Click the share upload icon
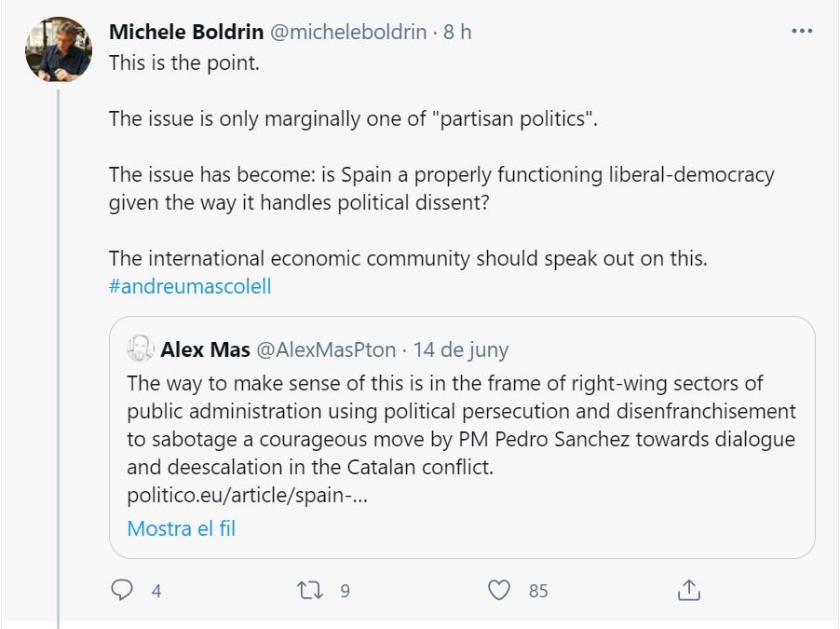840x629 pixels. [688, 590]
